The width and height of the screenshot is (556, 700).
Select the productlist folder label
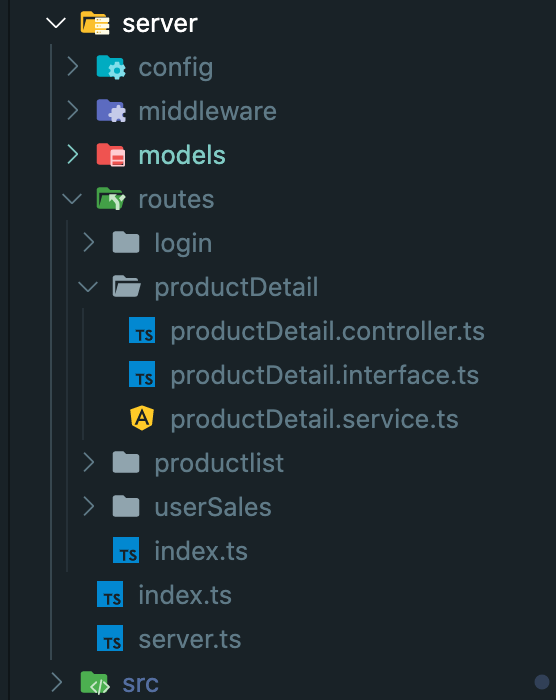219,462
